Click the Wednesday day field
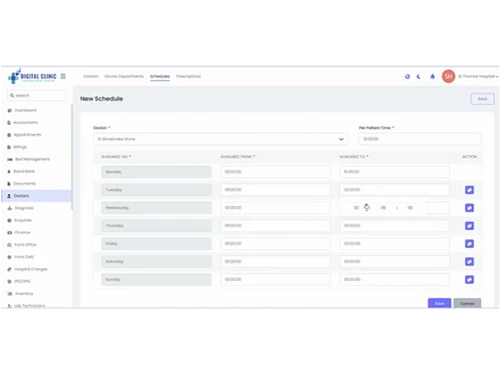500x375 pixels. click(156, 208)
